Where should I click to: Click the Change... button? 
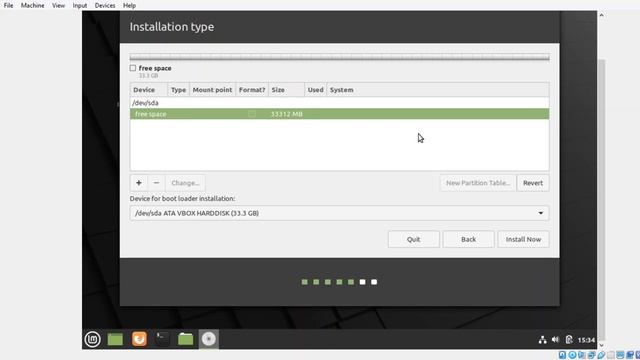(185, 183)
